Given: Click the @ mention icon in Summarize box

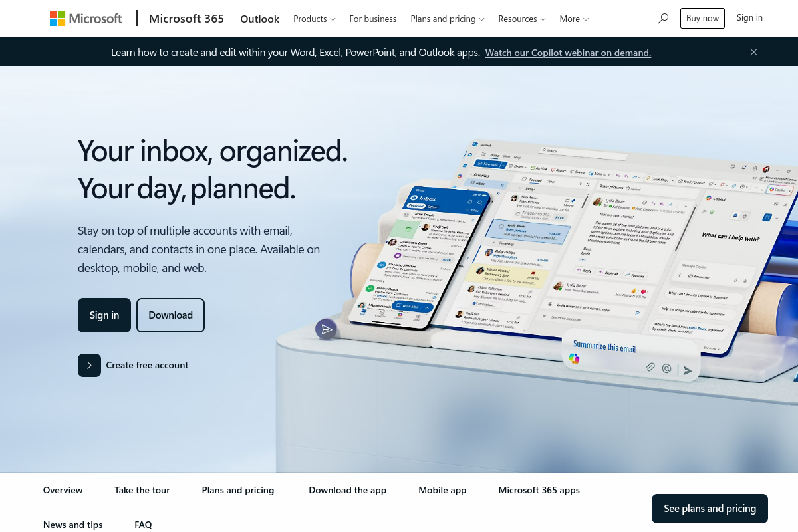Looking at the screenshot, I should tap(666, 368).
